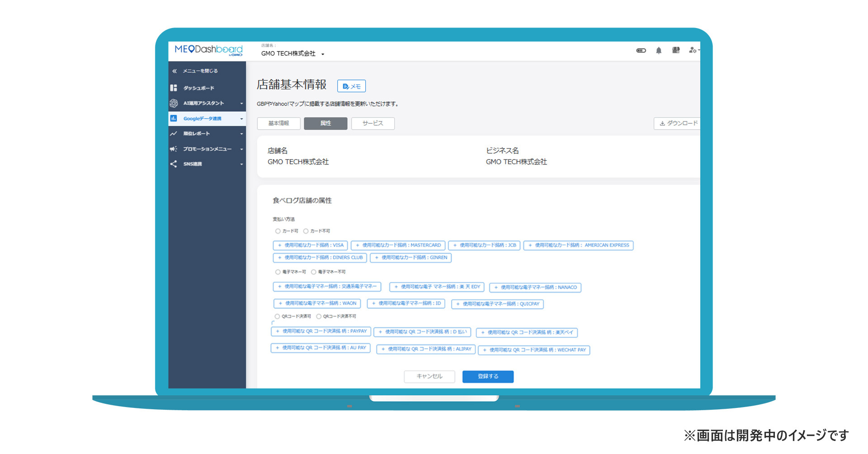
Task: Click the AI運用アシスタント sidebar icon
Action: (174, 103)
